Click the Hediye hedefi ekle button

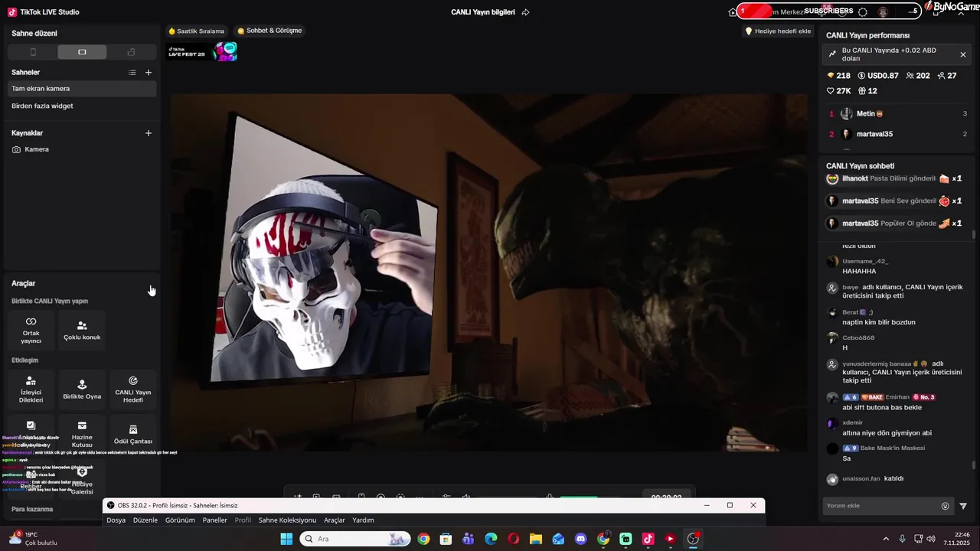point(778,31)
